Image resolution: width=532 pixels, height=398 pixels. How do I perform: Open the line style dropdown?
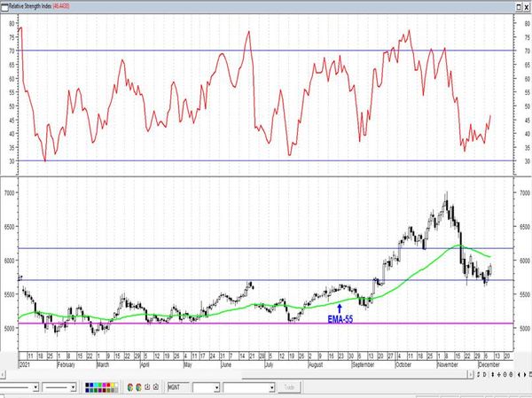(x=35, y=387)
